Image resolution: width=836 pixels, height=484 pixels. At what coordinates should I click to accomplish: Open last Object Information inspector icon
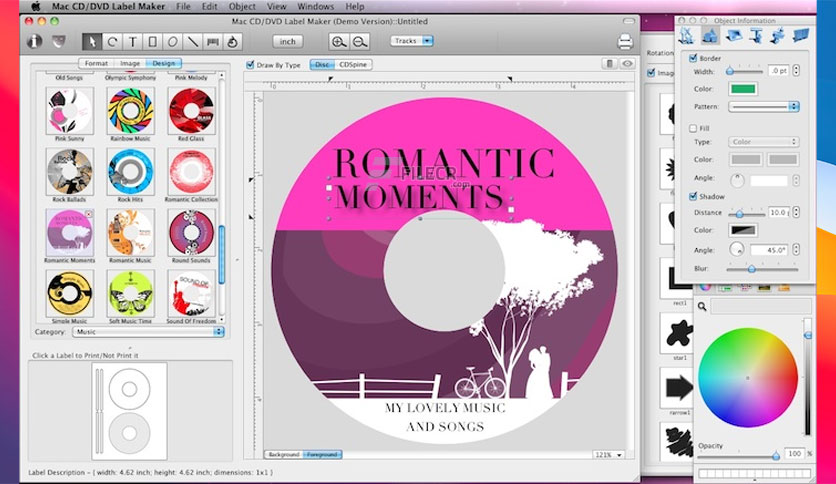pos(801,35)
